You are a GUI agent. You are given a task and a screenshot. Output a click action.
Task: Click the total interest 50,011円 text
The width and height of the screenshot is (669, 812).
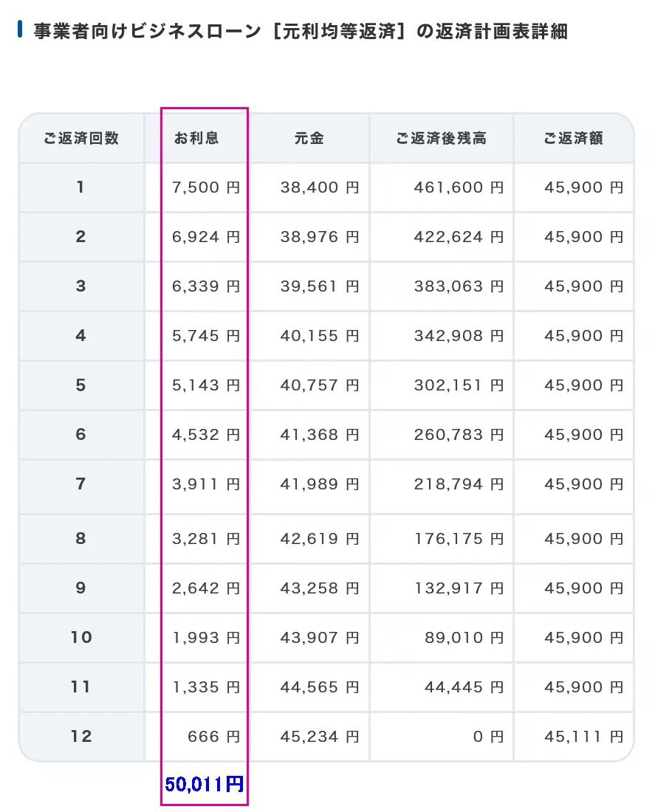pos(205,784)
